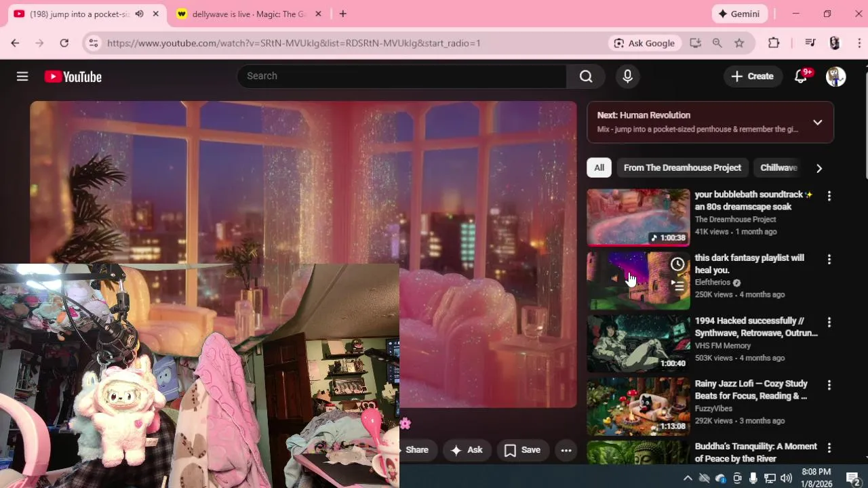Viewport: 868px width, 488px height.
Task: Bookmark this page with the star icon
Action: point(739,43)
